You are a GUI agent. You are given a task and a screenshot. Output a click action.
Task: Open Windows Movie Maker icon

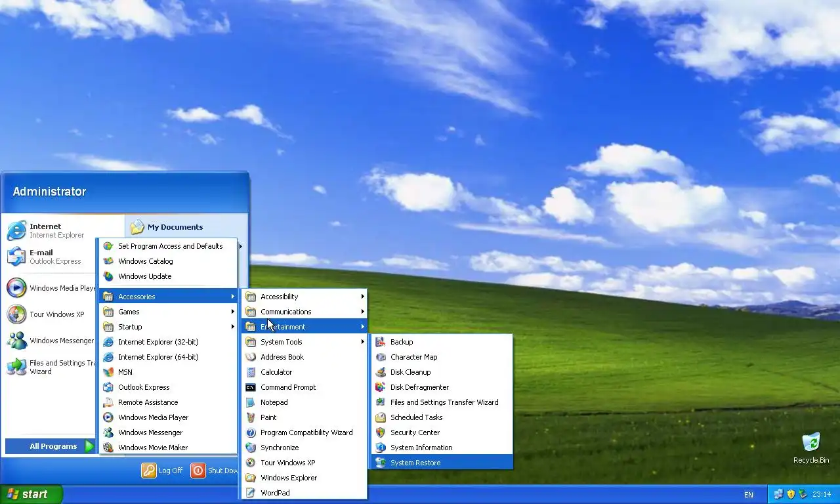pos(108,448)
